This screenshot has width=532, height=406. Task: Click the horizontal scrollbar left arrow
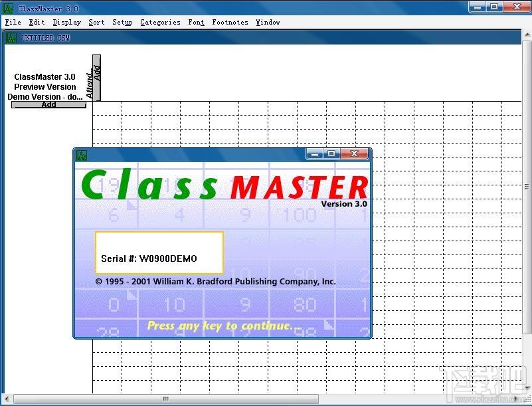[x=7, y=399]
